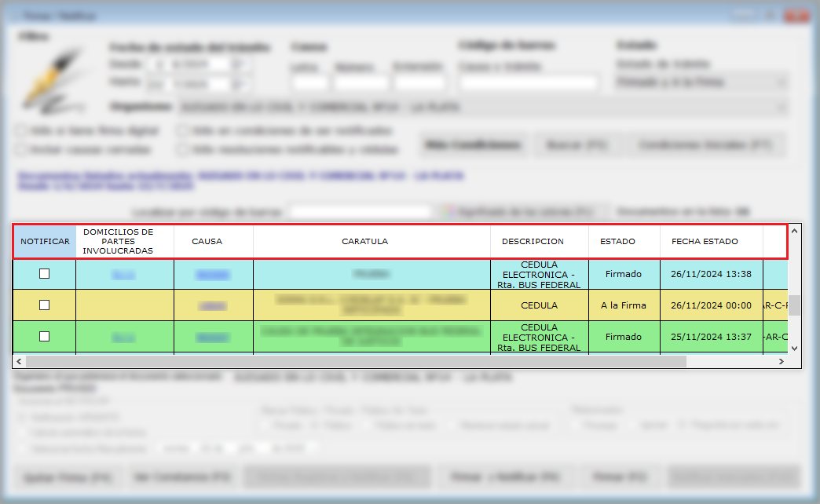Expand the Estado de trámite dropdown
The image size is (820, 504).
(781, 82)
